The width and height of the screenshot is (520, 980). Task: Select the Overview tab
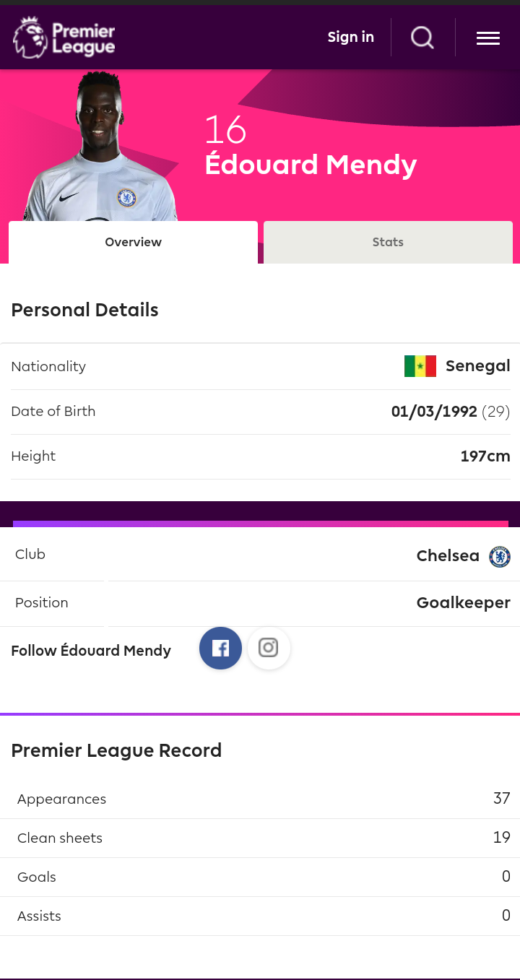[x=133, y=242]
